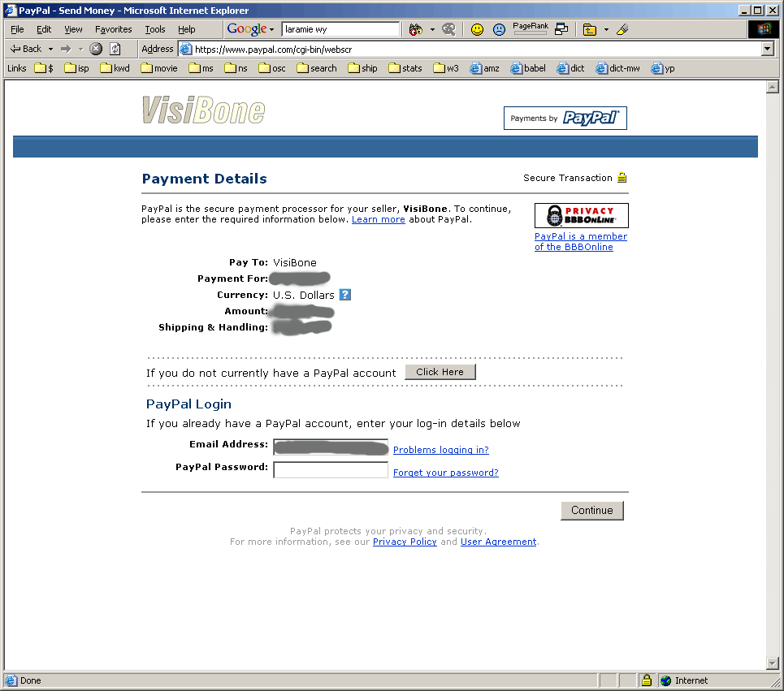Click the babel link shortcut
Screen dimensions: 784x691
(x=528, y=68)
